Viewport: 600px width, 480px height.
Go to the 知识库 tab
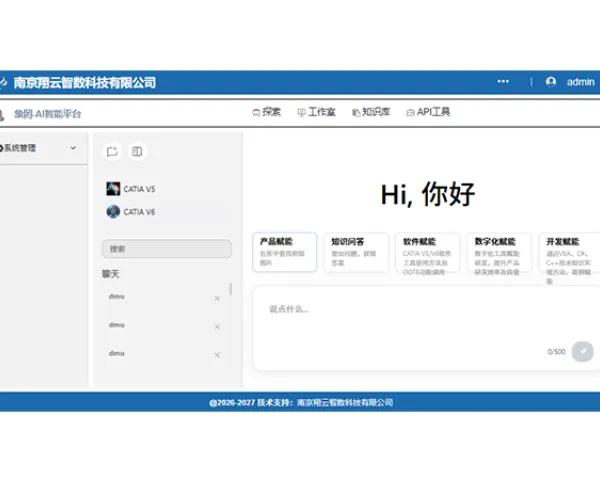click(x=371, y=112)
